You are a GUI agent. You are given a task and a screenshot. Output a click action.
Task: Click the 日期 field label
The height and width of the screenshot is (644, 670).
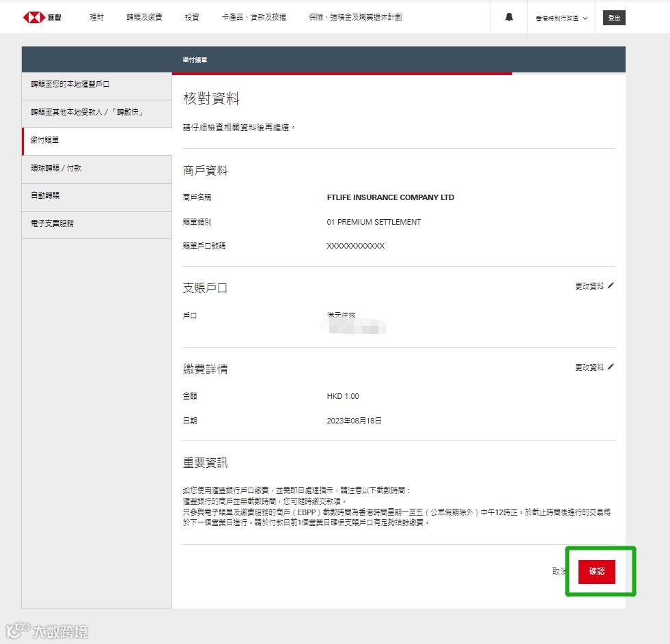[x=190, y=421]
